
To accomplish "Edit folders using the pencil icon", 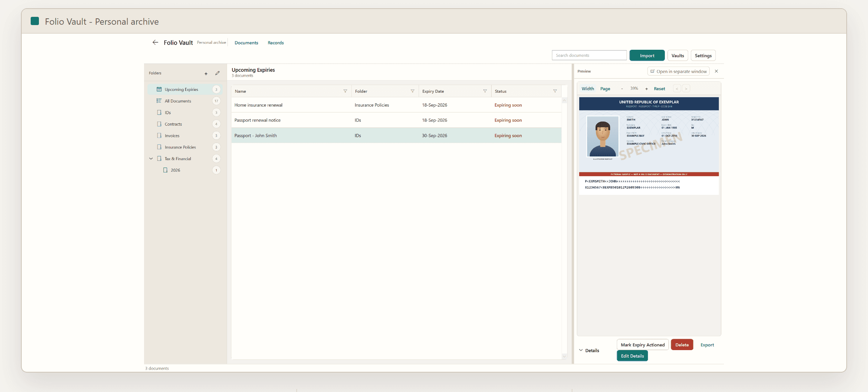I will click(217, 73).
